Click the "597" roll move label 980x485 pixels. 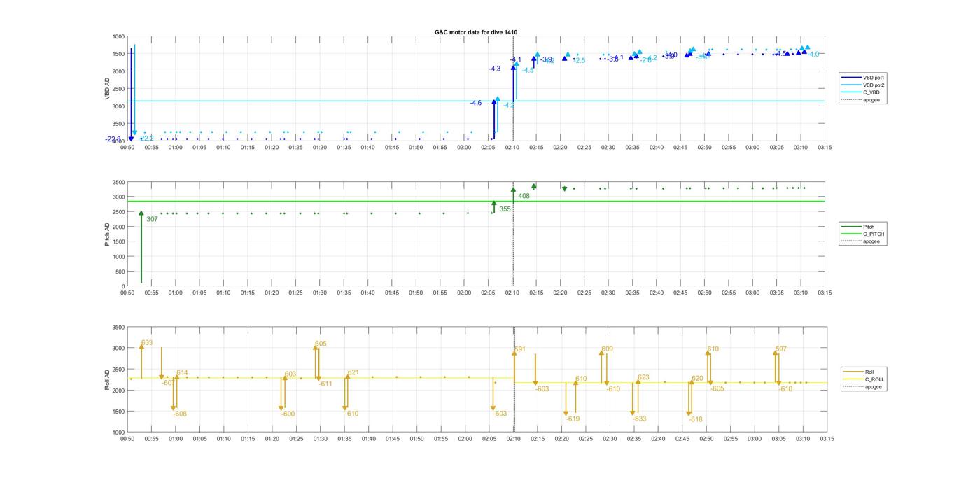(x=781, y=349)
